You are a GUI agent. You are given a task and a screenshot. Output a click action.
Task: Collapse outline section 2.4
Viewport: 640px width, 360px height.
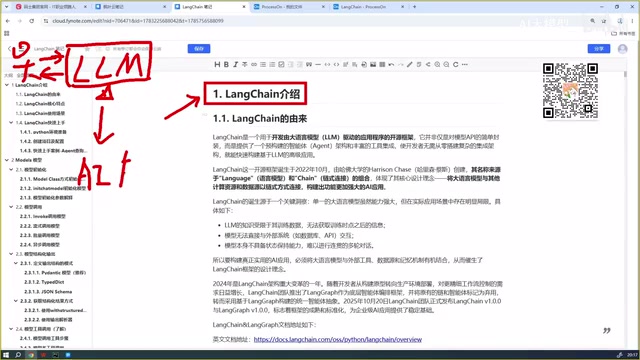(11, 329)
